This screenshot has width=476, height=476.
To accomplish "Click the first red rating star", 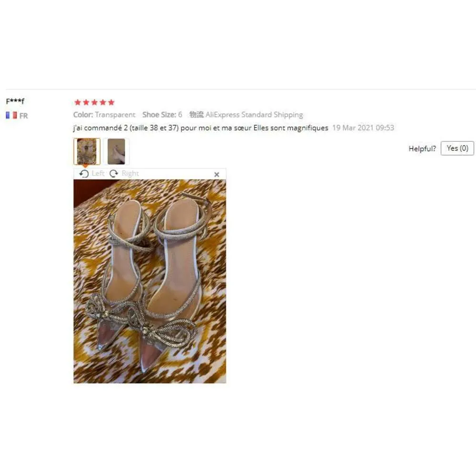I will pyautogui.click(x=78, y=102).
